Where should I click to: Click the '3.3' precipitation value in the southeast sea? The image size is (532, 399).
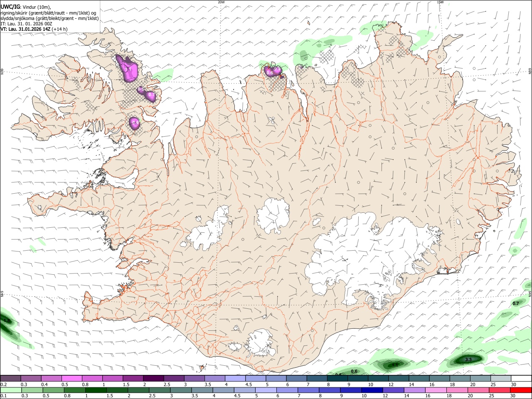(468, 360)
